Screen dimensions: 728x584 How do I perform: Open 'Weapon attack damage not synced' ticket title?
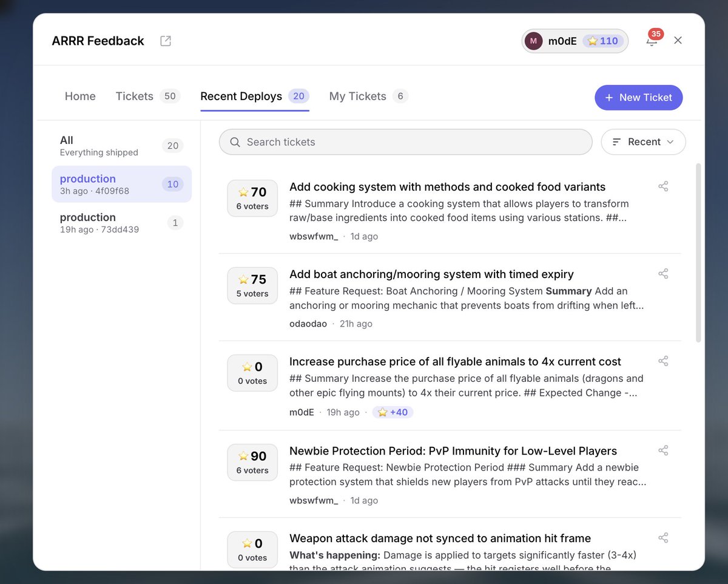(x=440, y=538)
